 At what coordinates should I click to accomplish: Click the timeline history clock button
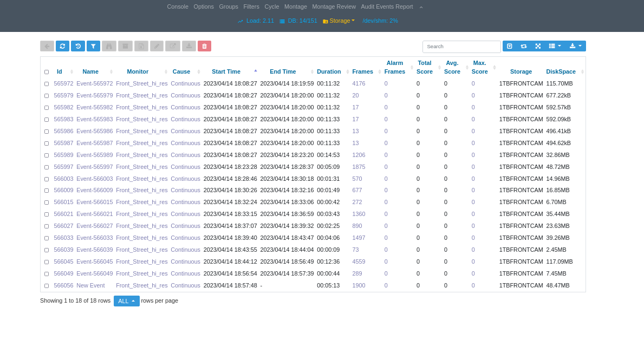click(x=78, y=46)
